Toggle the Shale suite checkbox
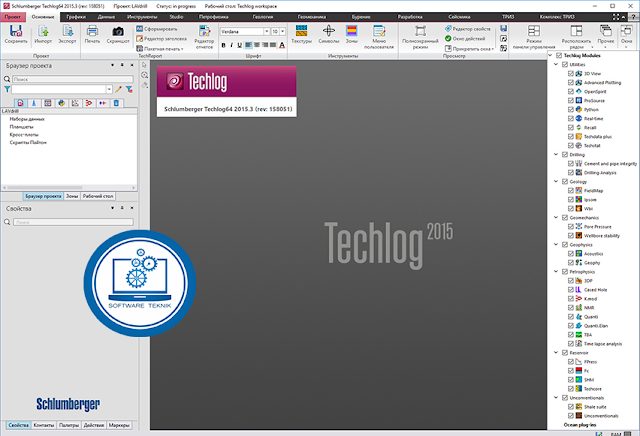640x436 pixels. tap(571, 407)
